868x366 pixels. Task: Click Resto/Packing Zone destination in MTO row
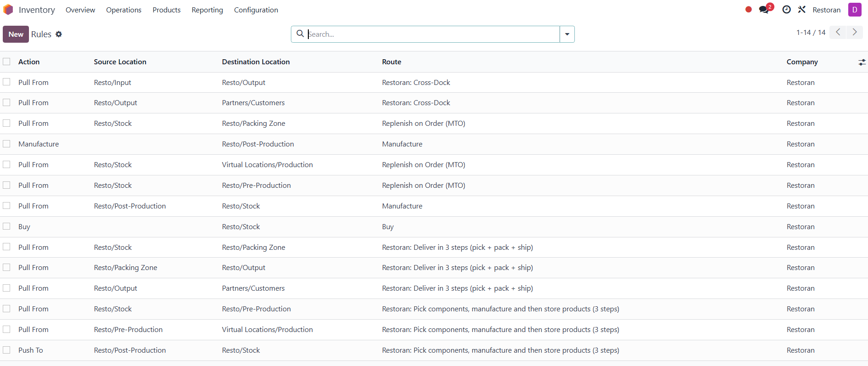[254, 123]
